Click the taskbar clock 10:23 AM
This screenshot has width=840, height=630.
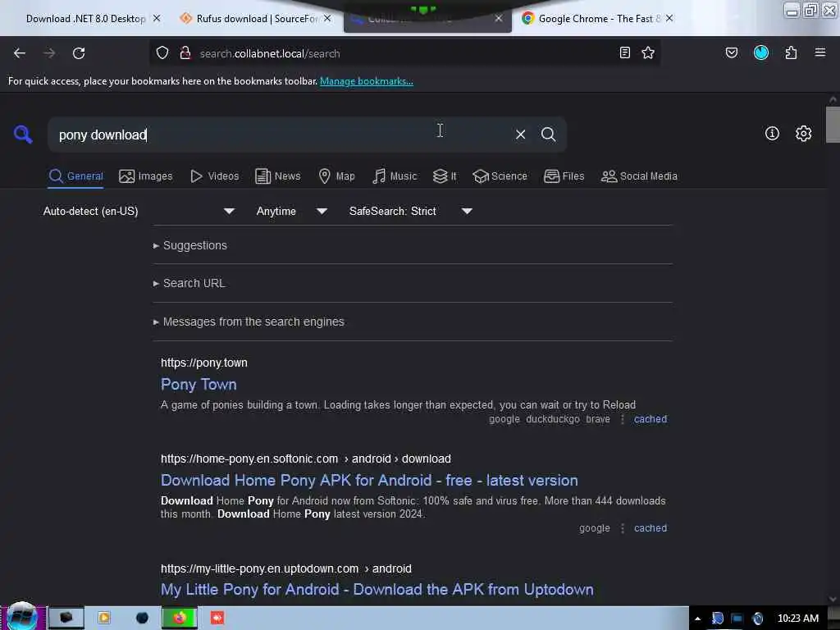pos(797,619)
